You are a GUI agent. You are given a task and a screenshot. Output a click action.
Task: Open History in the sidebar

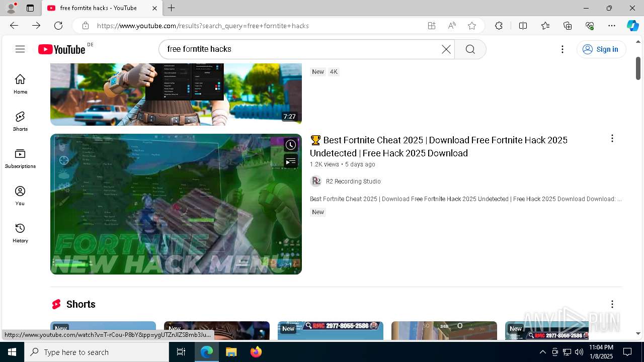coord(20,233)
